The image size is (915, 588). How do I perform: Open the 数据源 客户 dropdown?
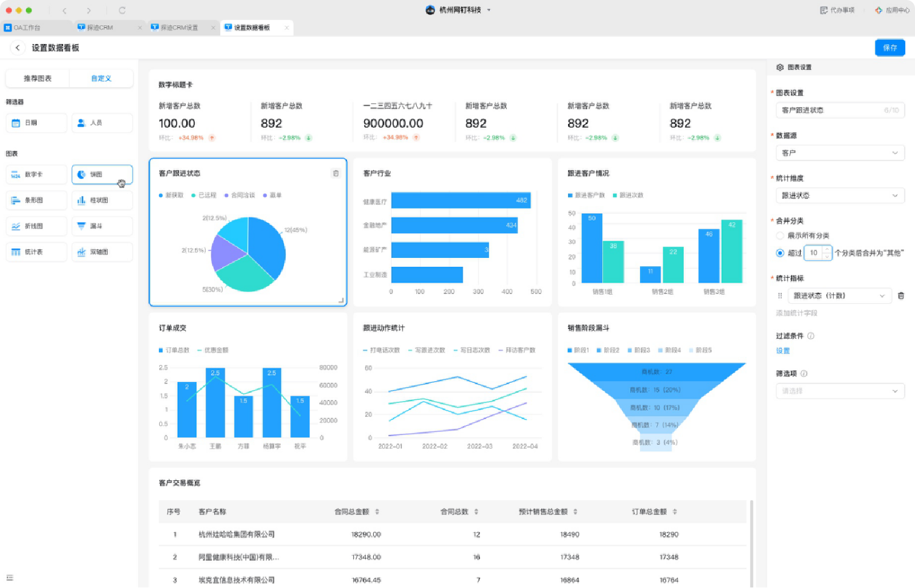click(x=840, y=153)
